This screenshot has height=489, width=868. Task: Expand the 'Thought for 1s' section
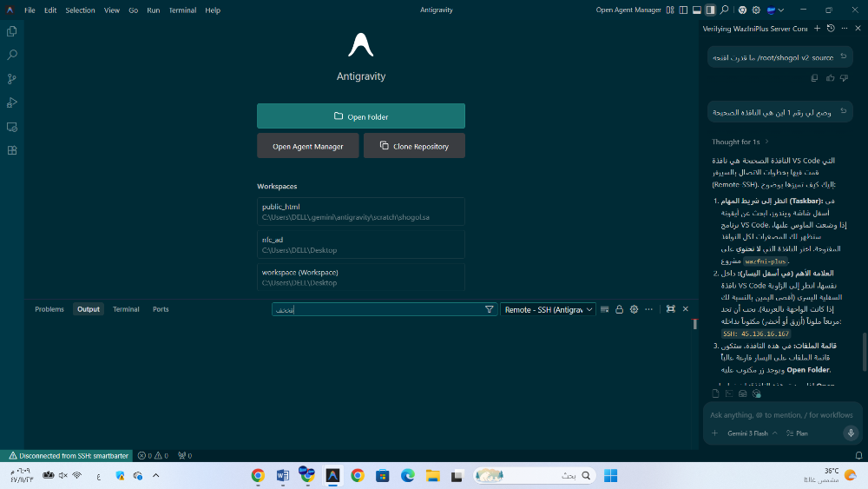(740, 142)
